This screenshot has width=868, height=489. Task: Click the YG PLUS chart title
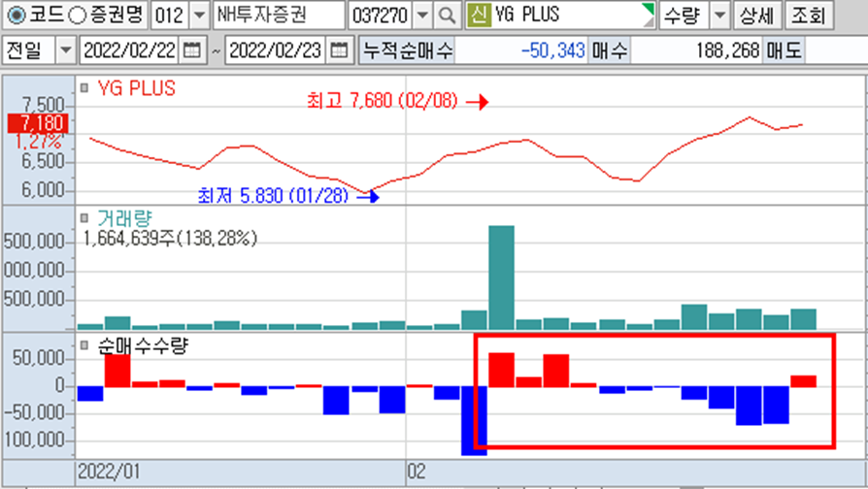[137, 88]
